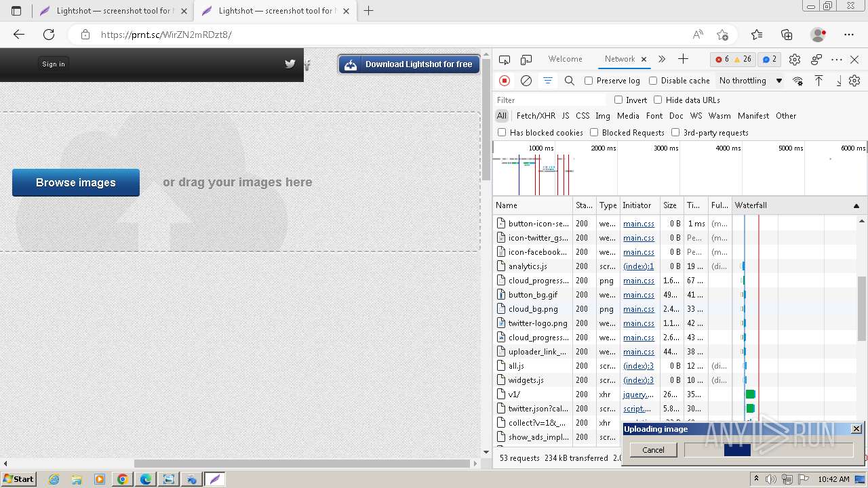Image resolution: width=868 pixels, height=488 pixels.
Task: Open Network panel settings gear
Action: coord(854,81)
